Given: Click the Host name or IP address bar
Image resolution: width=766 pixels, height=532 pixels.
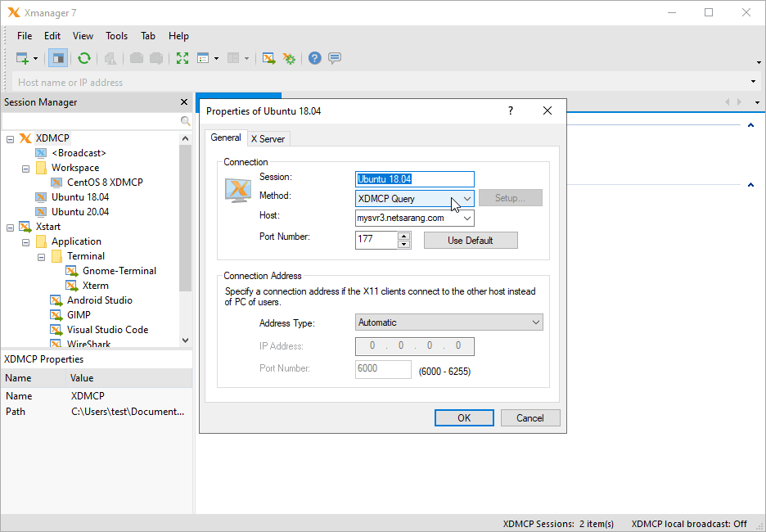Looking at the screenshot, I should [x=381, y=82].
